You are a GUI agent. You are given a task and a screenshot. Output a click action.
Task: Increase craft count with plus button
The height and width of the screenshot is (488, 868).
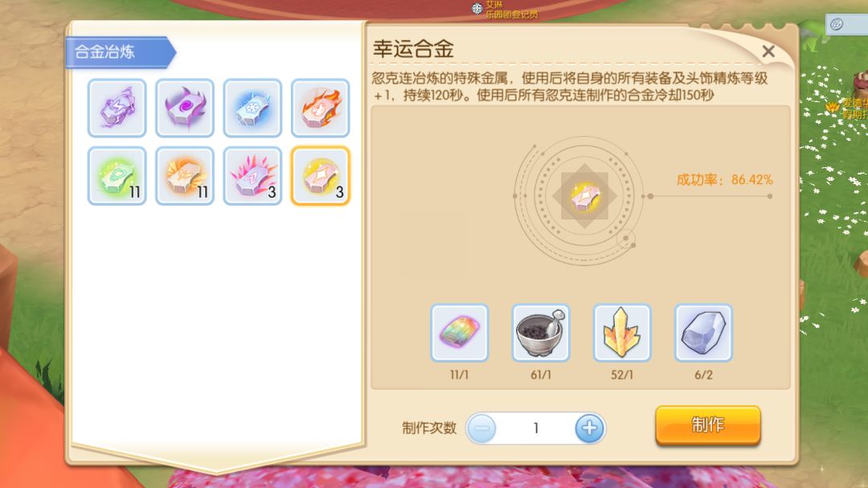[589, 429]
